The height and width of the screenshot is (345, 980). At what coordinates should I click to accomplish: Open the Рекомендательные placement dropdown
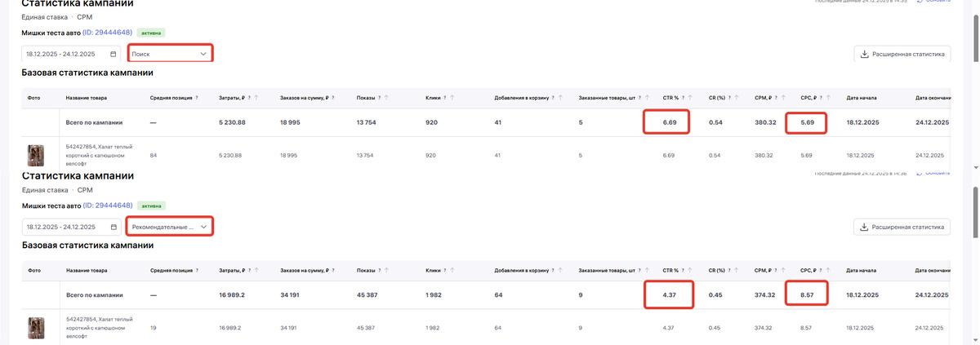pos(170,227)
